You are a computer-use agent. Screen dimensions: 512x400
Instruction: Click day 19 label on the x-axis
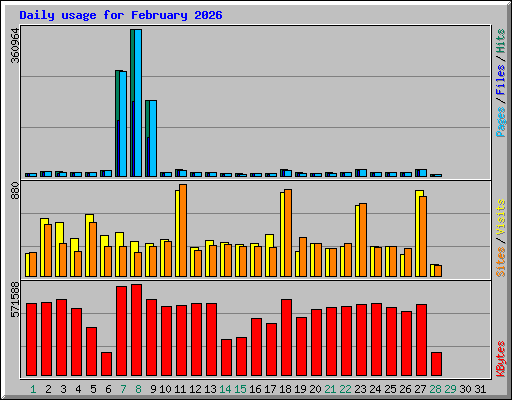(300, 389)
